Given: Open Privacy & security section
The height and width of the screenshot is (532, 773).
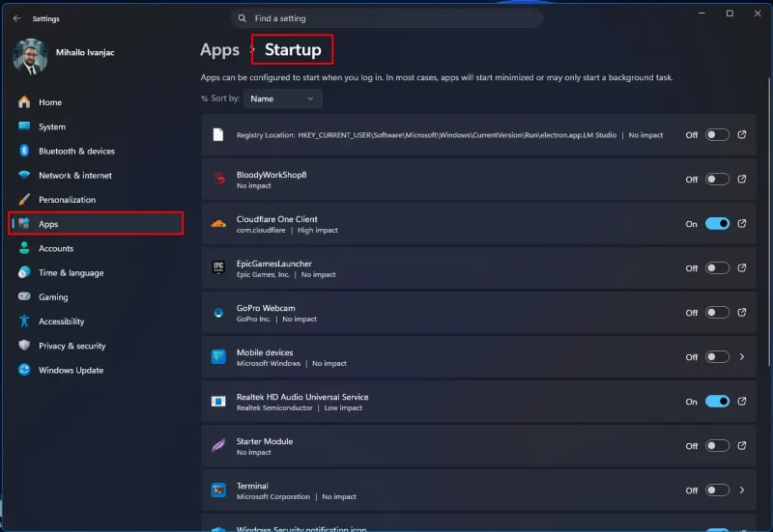Looking at the screenshot, I should coord(96,346).
